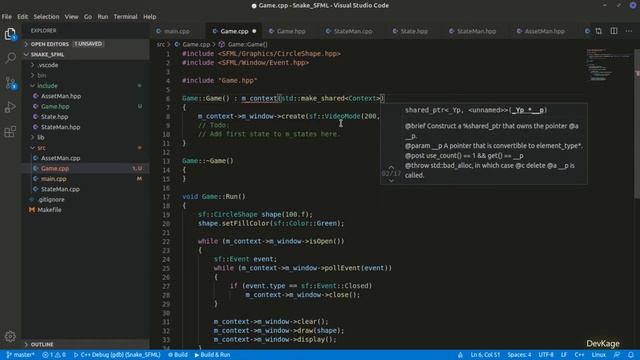This screenshot has height=360, width=640.
Task: Switch to the StateMan.cpp tab
Action: click(353, 31)
